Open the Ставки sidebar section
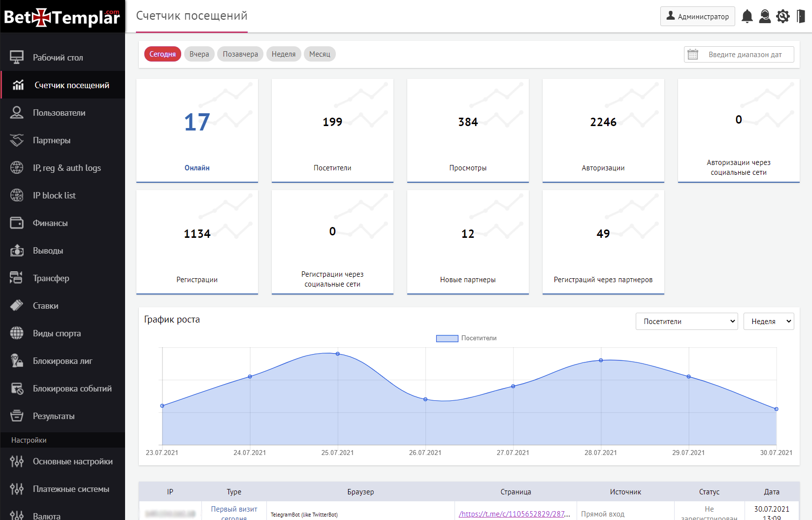 (45, 306)
